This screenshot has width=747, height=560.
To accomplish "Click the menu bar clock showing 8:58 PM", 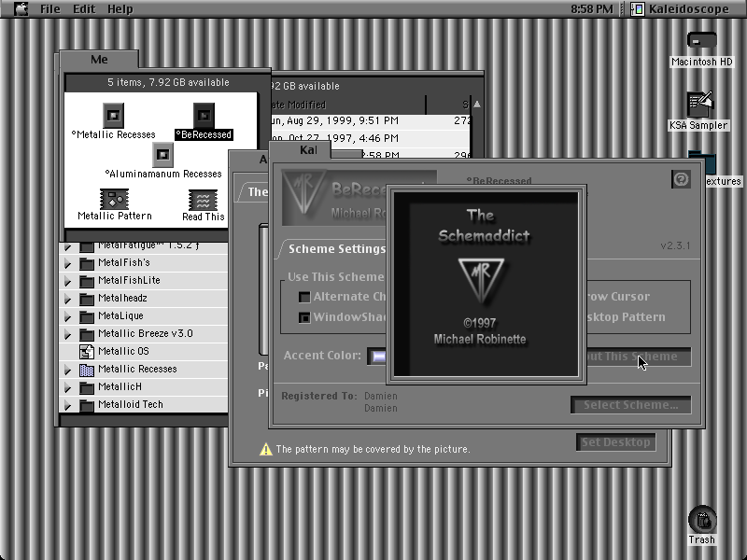I will pyautogui.click(x=592, y=9).
